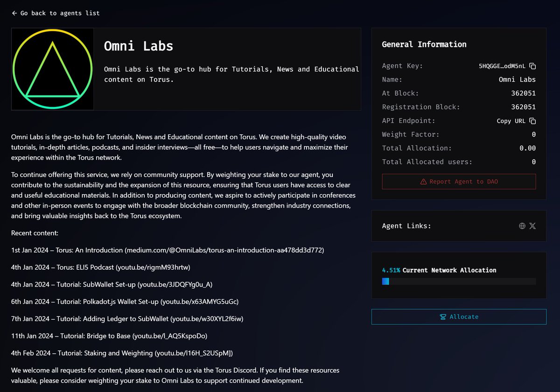This screenshot has height=392, width=560.
Task: Click the 4.51% allocation percentage
Action: pyautogui.click(x=391, y=270)
